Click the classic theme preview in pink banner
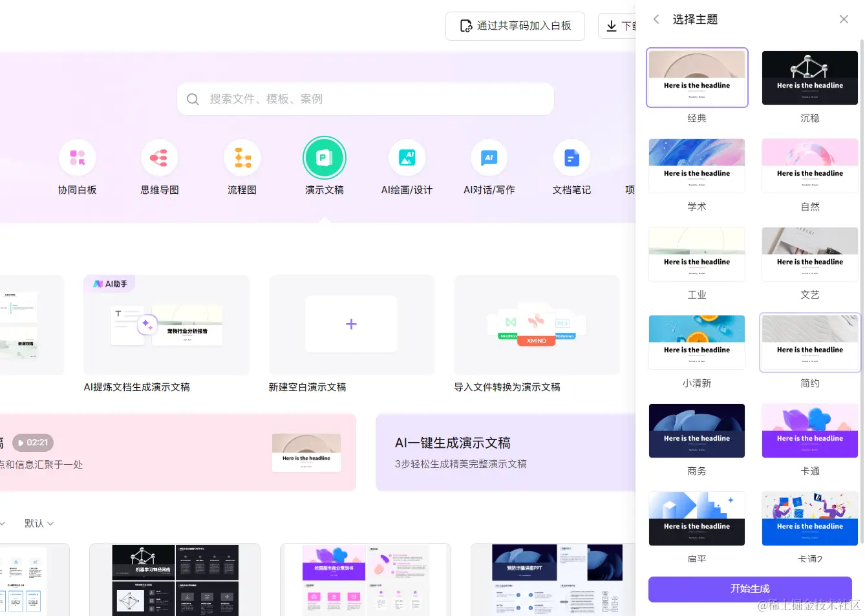This screenshot has width=865, height=616. [306, 452]
